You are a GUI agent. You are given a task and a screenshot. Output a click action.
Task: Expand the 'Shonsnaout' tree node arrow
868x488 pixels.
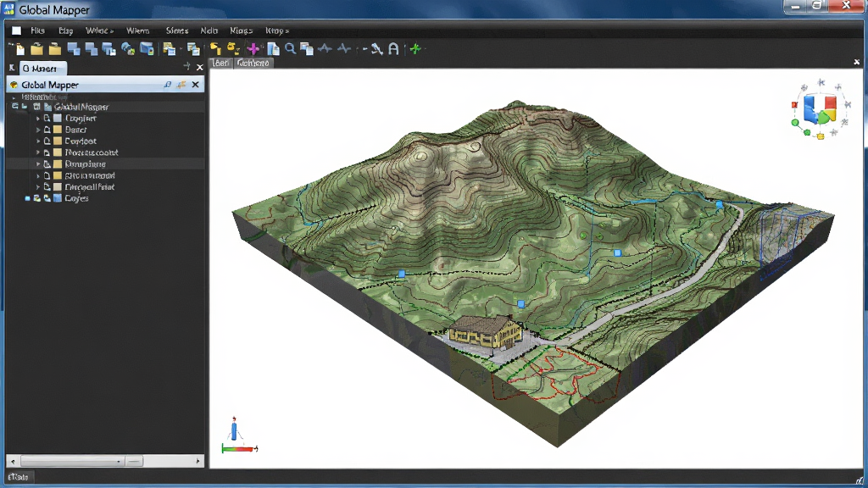pos(38,175)
